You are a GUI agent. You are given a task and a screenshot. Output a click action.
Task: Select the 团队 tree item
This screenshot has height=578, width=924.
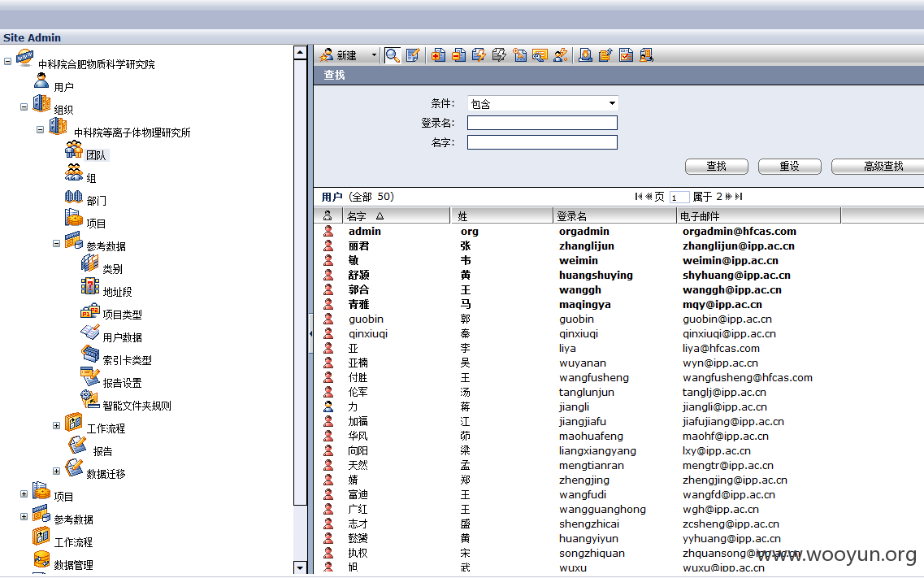tap(96, 155)
